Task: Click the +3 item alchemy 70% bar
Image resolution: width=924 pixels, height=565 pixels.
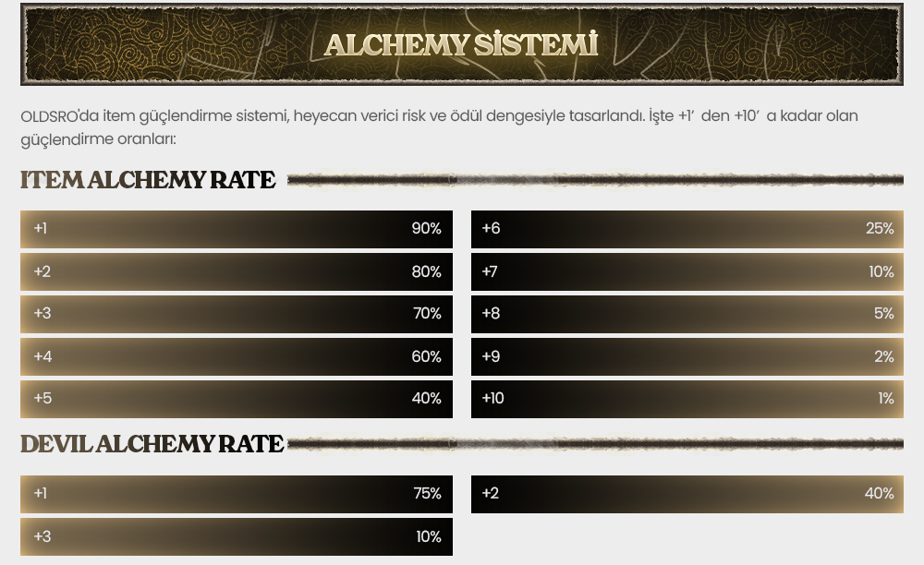Action: pos(237,314)
